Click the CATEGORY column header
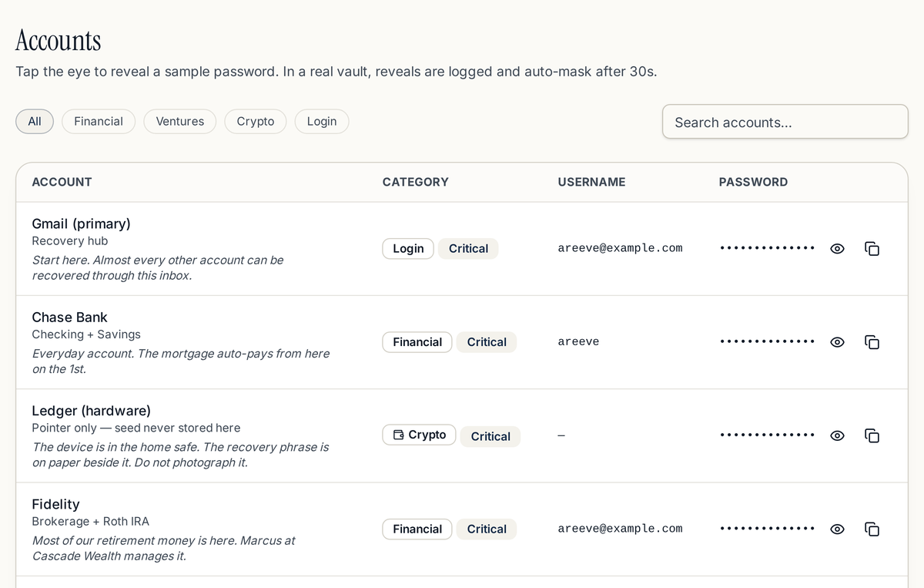This screenshot has width=924, height=588. click(x=415, y=182)
